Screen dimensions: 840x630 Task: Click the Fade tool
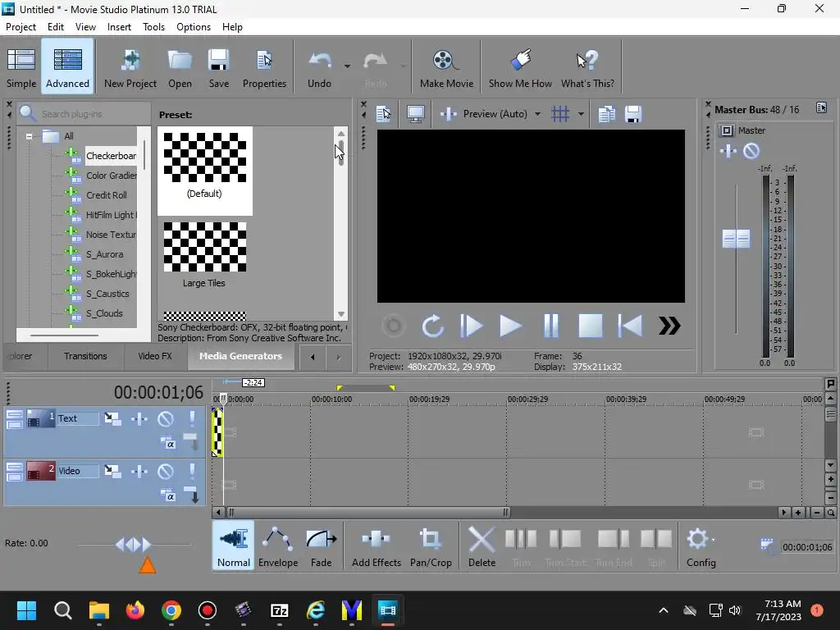coord(321,546)
